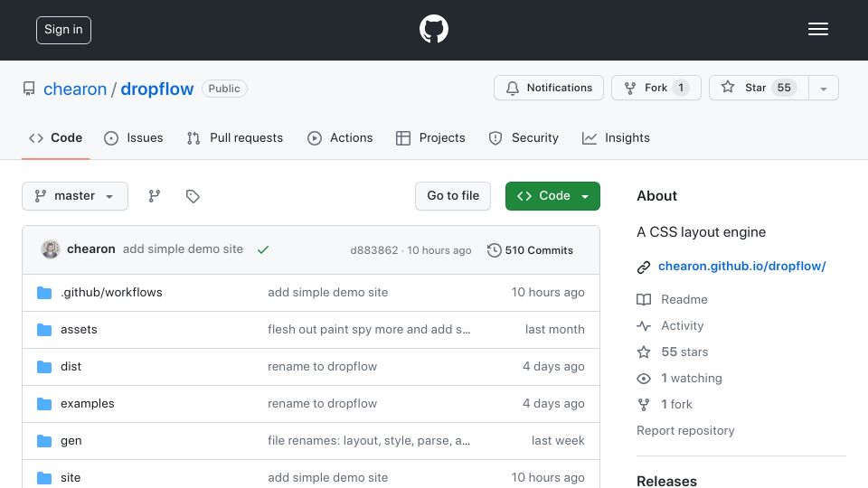Image resolution: width=868 pixels, height=488 pixels.
Task: Open the chearon.github.io/dropflow/ website link
Action: 741,266
